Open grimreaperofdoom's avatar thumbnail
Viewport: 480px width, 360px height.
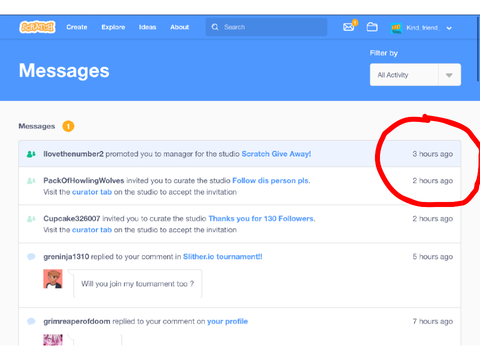pyautogui.click(x=53, y=340)
